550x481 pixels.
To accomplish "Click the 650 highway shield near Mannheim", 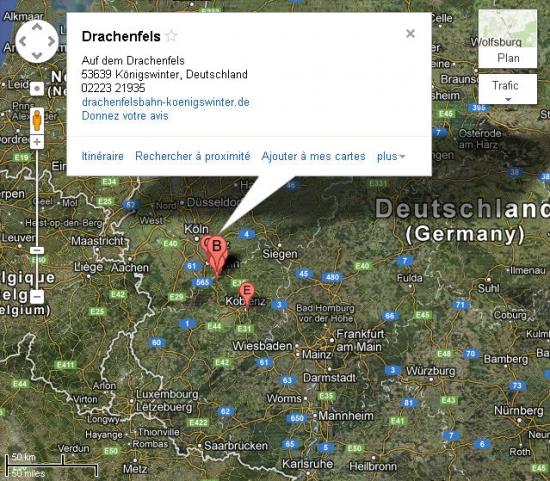I will click(x=297, y=418).
